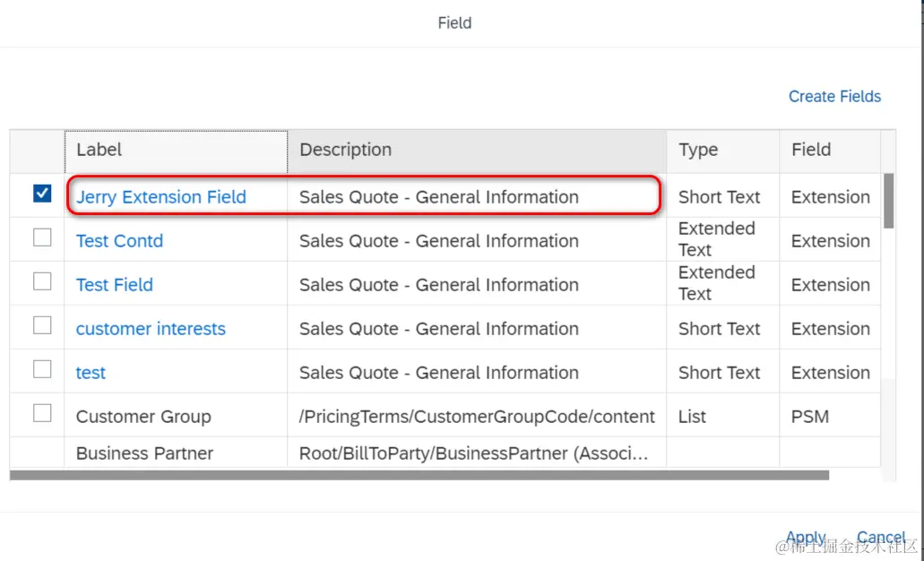Open the Test Contd field link
The image size is (924, 561).
coord(119,241)
